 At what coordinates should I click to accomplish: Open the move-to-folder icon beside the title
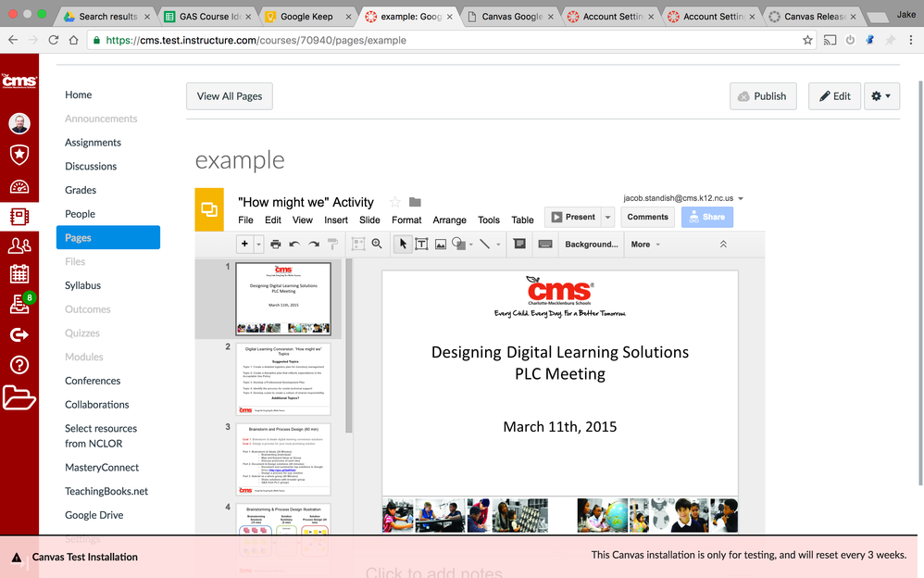415,202
